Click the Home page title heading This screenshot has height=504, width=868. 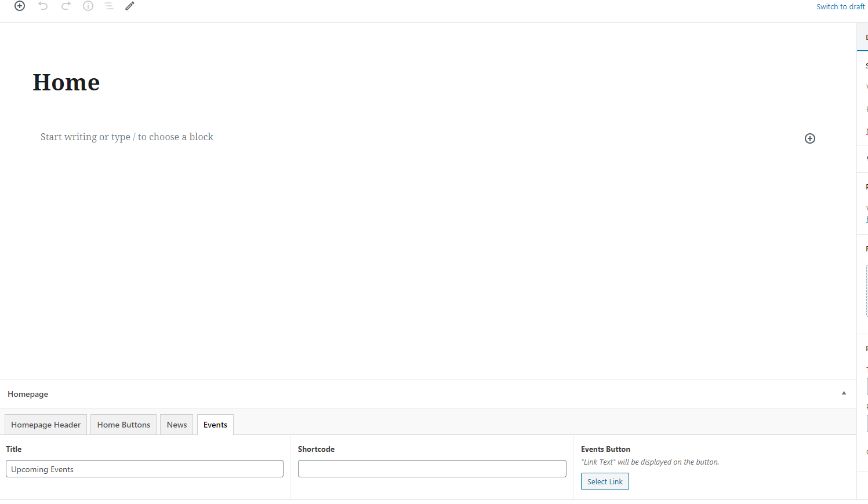click(67, 82)
